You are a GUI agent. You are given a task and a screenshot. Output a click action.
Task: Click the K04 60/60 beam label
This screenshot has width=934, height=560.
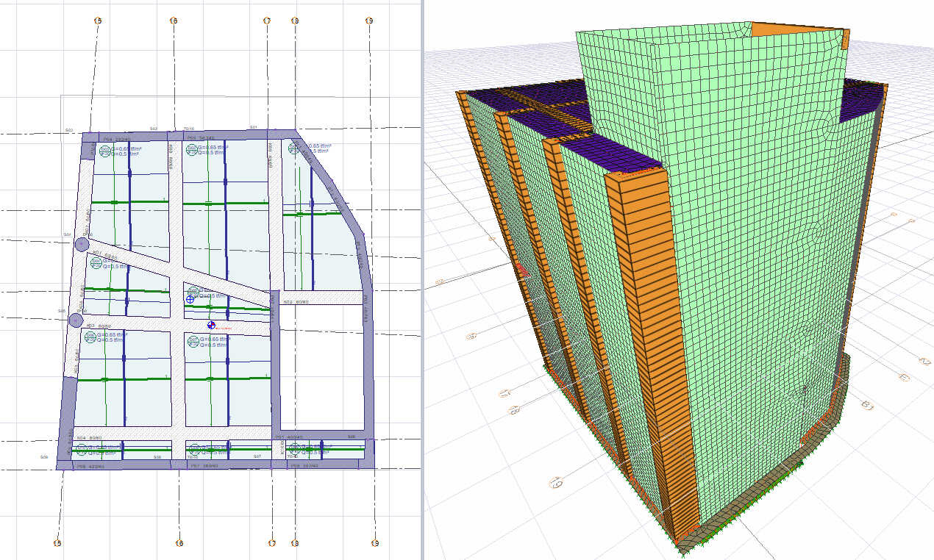coord(88,439)
